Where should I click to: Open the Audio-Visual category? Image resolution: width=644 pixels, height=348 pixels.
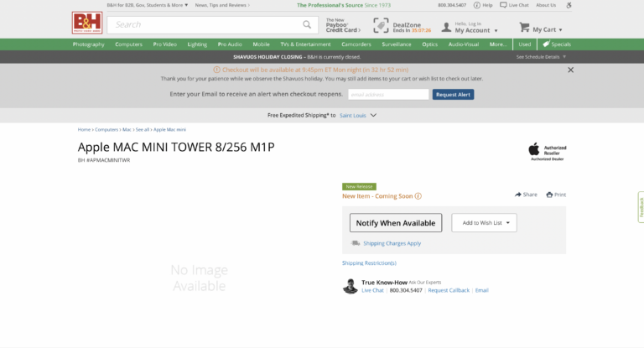click(463, 44)
